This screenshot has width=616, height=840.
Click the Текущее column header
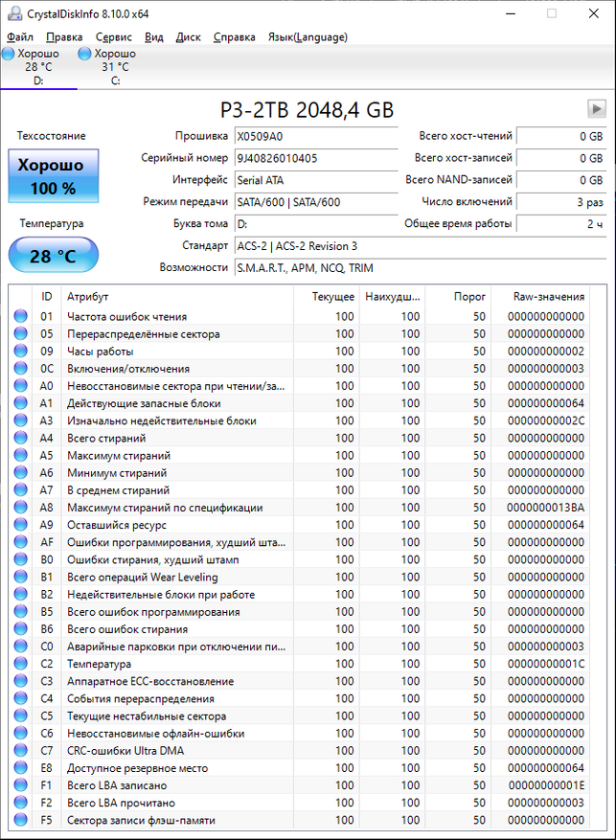click(327, 297)
